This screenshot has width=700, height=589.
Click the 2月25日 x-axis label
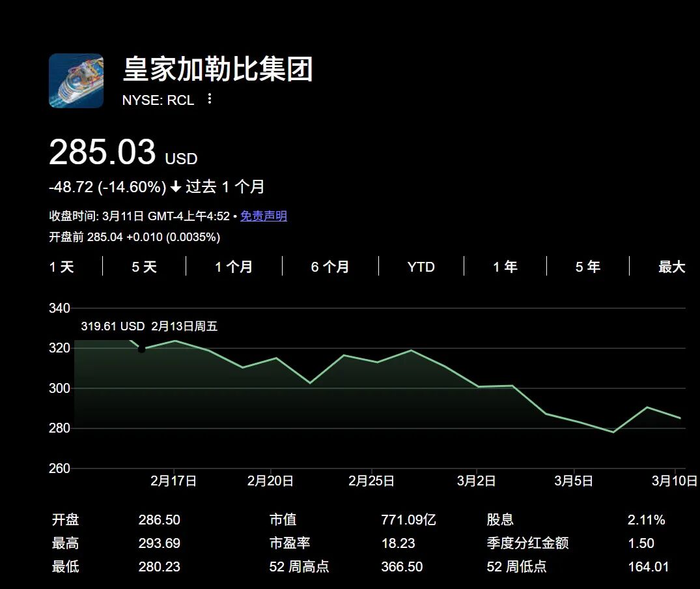pos(371,481)
